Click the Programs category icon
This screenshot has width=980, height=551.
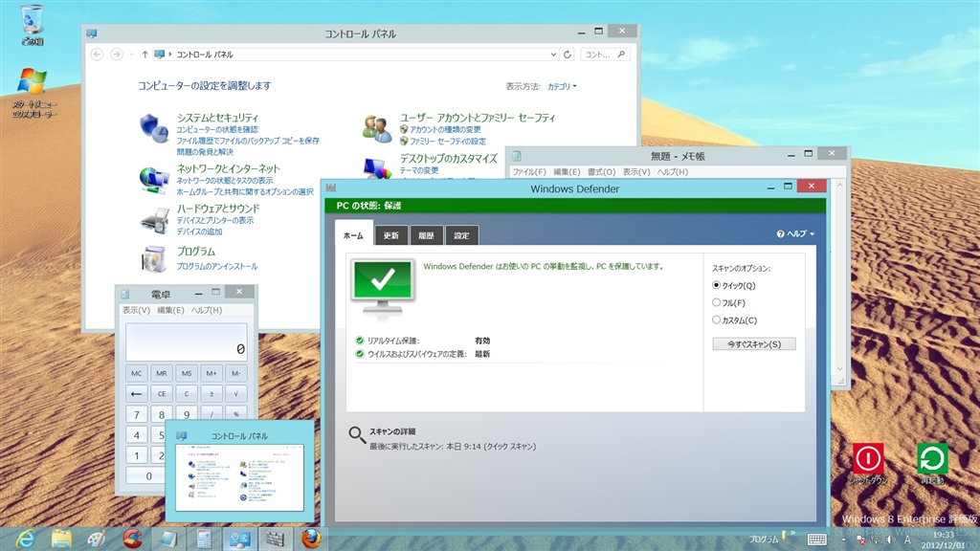pos(154,258)
